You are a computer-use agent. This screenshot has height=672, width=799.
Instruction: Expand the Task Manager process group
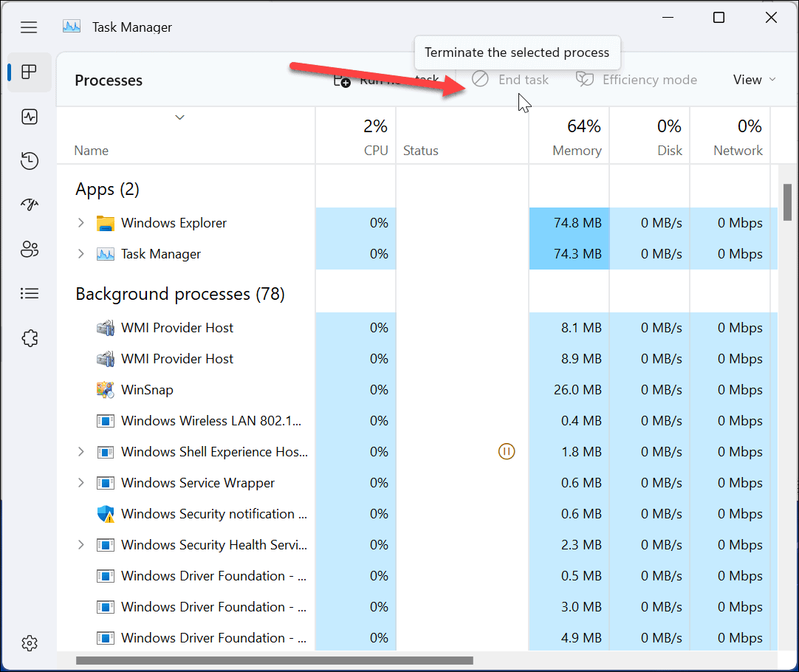click(x=81, y=254)
